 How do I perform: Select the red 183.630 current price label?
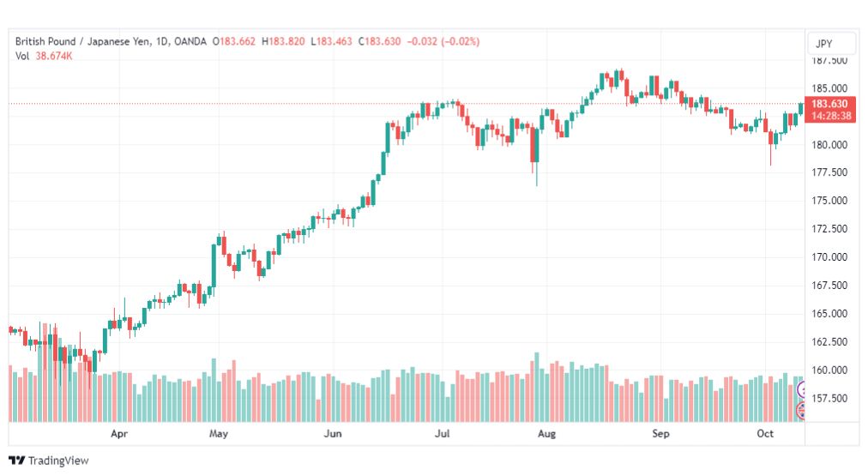pos(829,104)
